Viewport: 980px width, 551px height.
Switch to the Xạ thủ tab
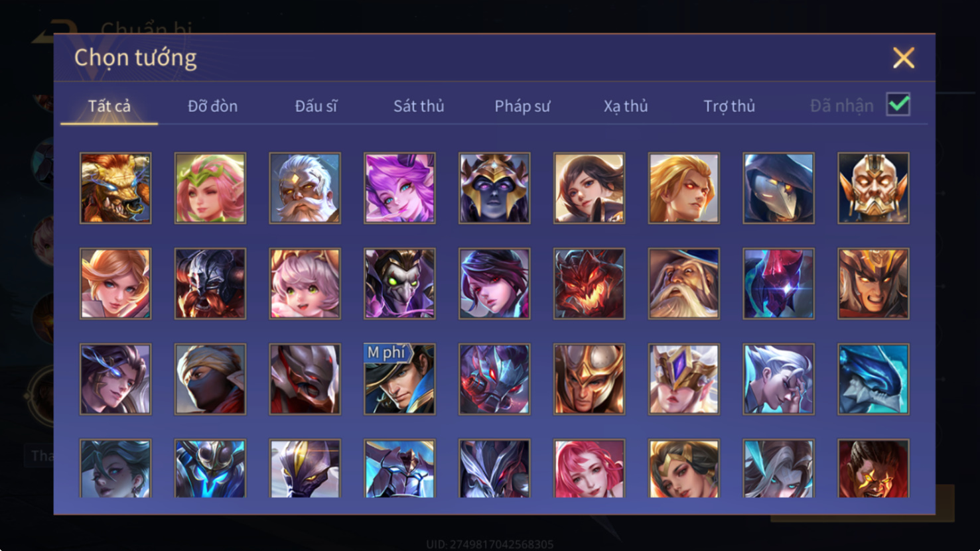[626, 106]
